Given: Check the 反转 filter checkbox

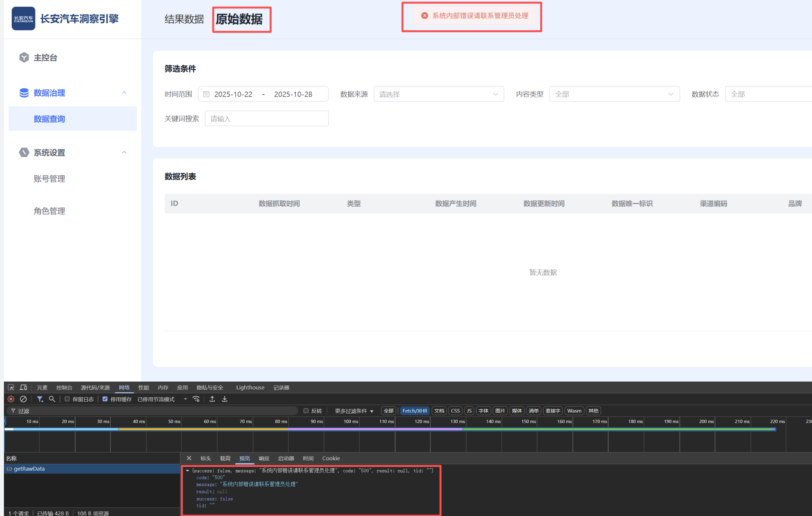Looking at the screenshot, I should 306,411.
